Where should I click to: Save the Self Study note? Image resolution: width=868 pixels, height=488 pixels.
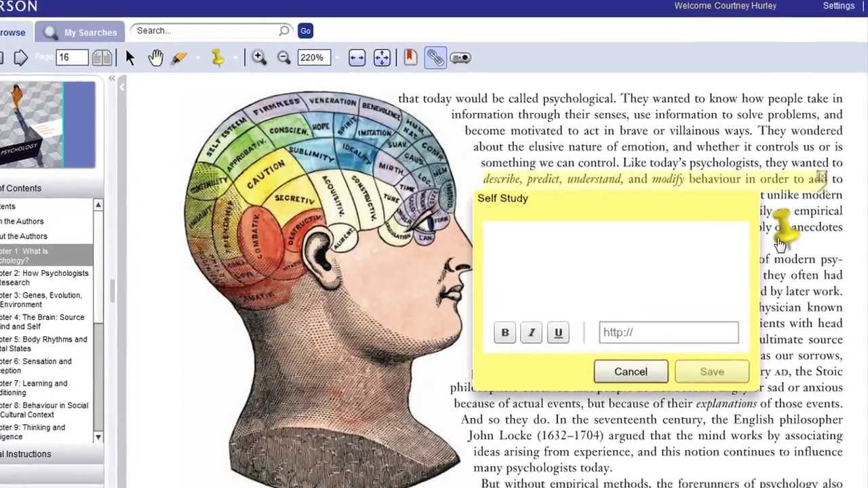(712, 371)
